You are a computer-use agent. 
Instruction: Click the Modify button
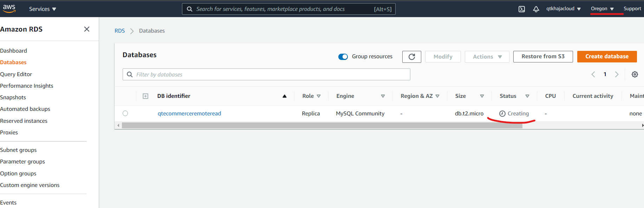(x=443, y=56)
